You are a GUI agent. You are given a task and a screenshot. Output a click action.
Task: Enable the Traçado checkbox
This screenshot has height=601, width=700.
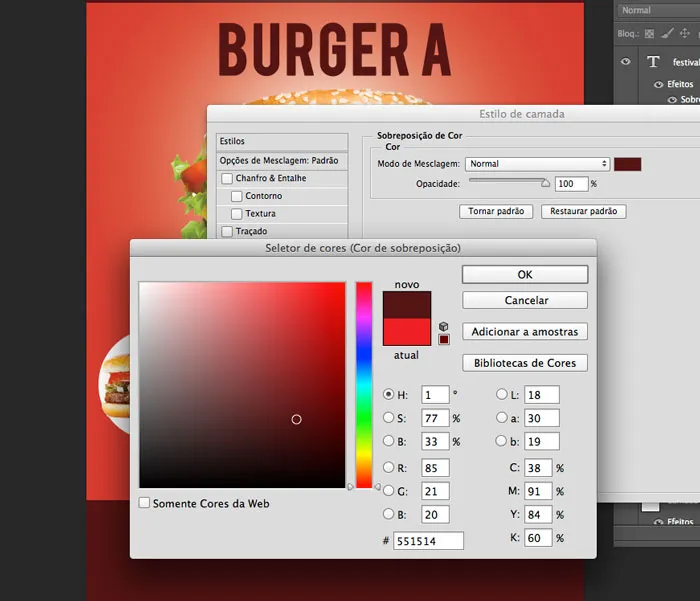pos(227,231)
